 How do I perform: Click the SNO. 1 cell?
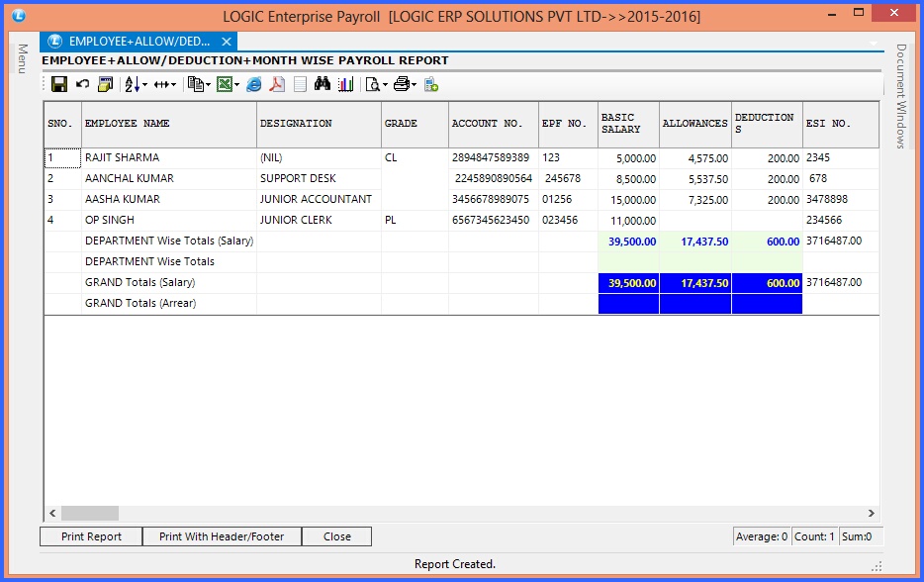(x=62, y=158)
